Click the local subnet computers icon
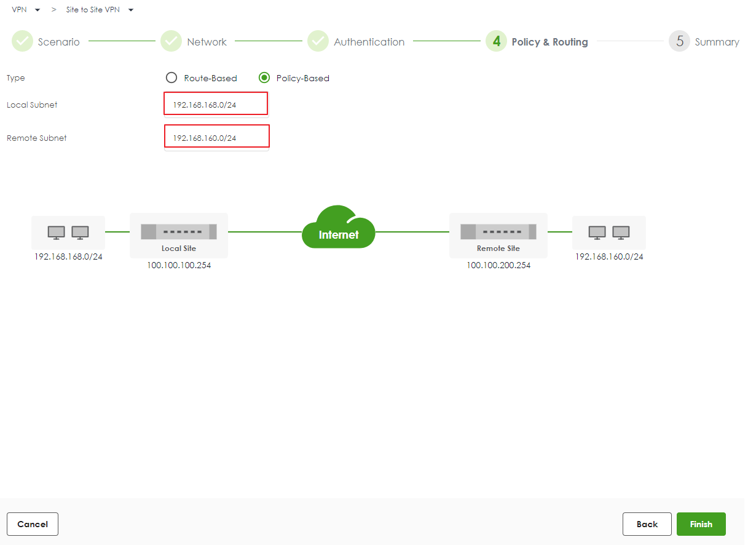 coord(68,233)
